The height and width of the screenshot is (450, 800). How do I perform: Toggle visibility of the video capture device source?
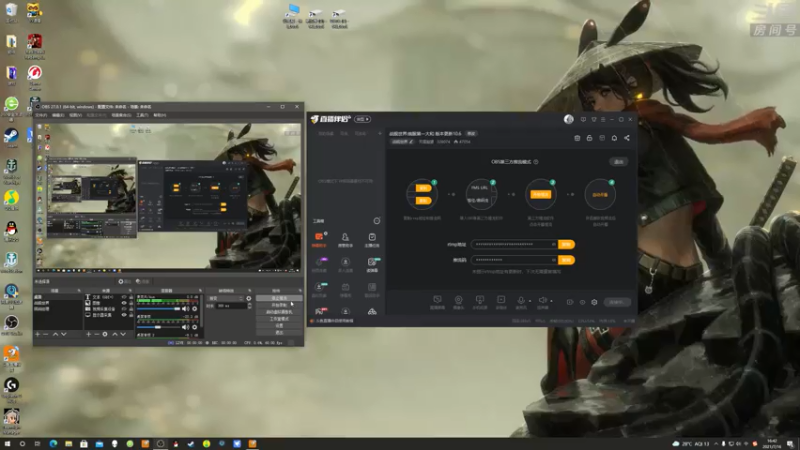pos(123,309)
